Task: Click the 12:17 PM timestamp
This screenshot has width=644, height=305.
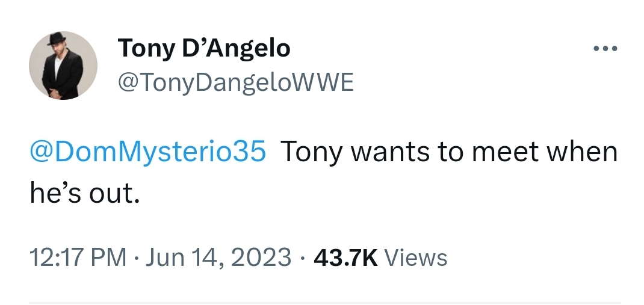Action: click(x=78, y=257)
